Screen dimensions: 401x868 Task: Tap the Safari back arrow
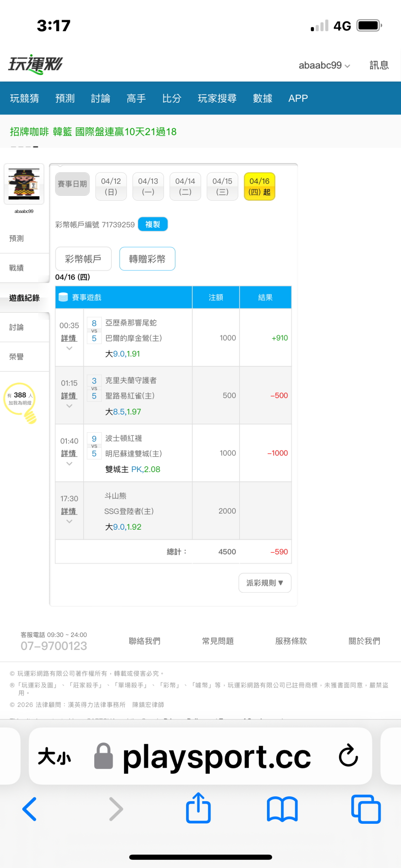30,809
